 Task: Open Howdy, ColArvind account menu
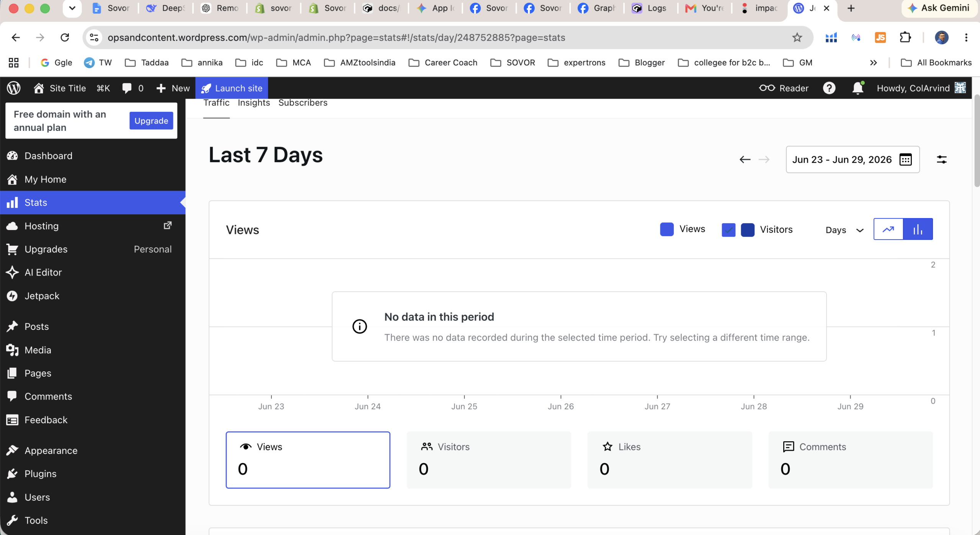pyautogui.click(x=921, y=88)
